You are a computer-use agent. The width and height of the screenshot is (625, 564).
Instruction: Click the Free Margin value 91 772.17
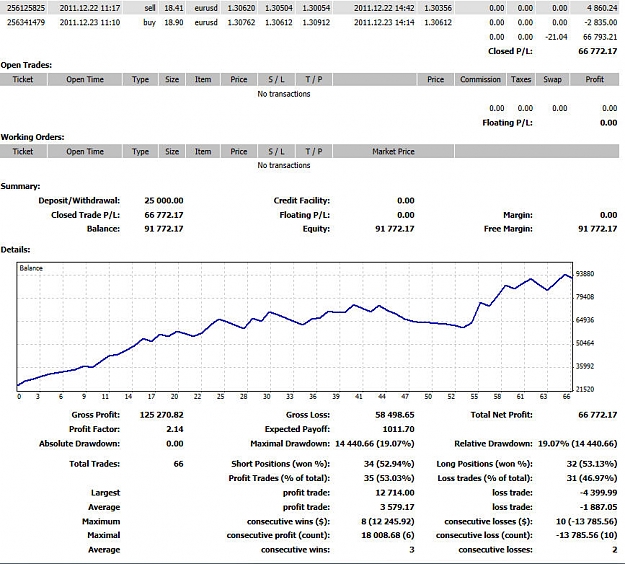597,229
